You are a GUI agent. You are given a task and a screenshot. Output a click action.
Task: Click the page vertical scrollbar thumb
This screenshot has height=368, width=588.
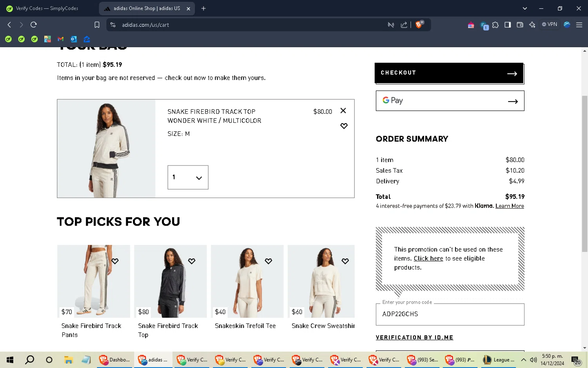point(584,174)
